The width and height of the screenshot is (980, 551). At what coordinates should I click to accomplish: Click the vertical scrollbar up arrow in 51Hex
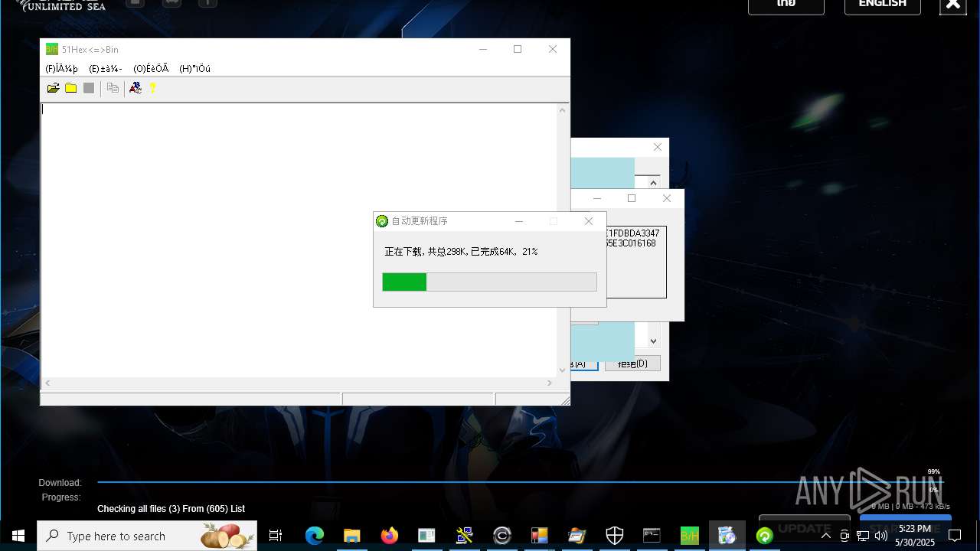[x=563, y=110]
